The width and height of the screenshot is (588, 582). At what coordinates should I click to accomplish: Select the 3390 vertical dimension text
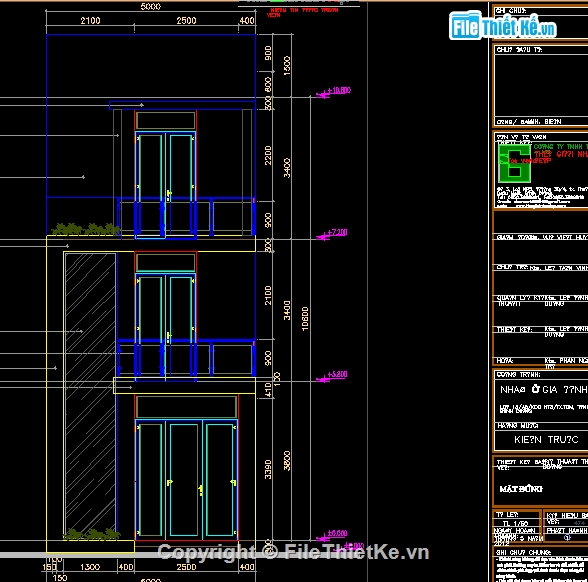coord(268,469)
